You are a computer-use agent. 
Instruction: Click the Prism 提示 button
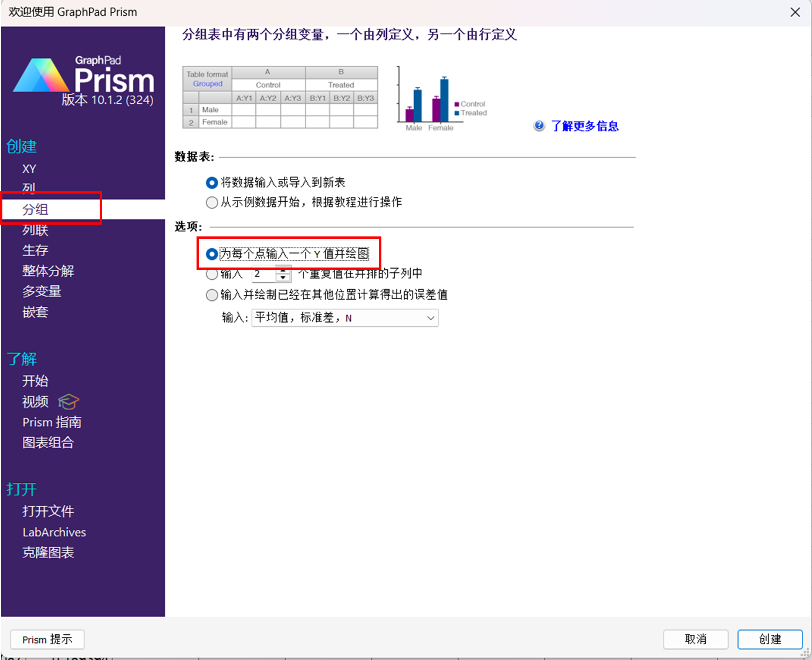coord(48,639)
